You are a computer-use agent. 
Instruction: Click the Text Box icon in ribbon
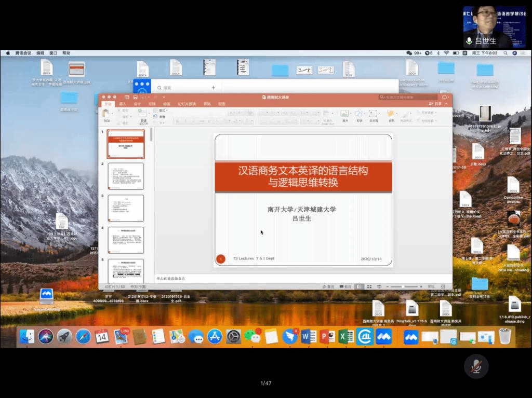[x=373, y=114]
